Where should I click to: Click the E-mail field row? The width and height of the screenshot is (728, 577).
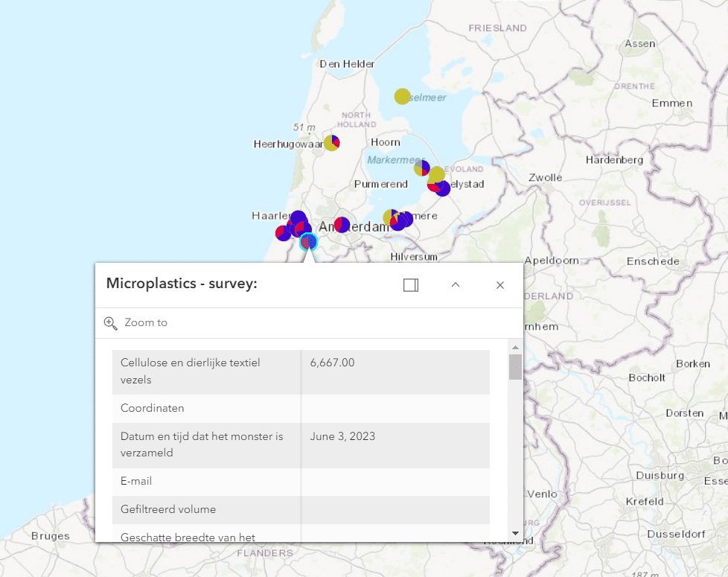[x=136, y=482]
